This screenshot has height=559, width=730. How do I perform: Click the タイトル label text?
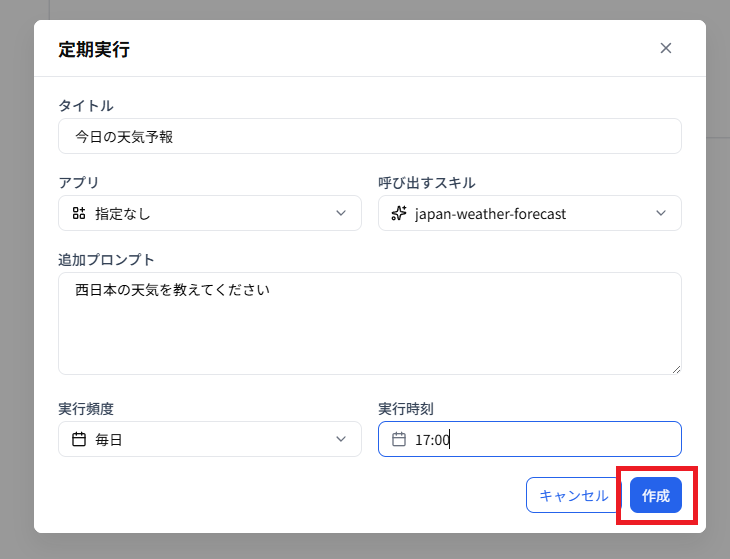(x=86, y=106)
